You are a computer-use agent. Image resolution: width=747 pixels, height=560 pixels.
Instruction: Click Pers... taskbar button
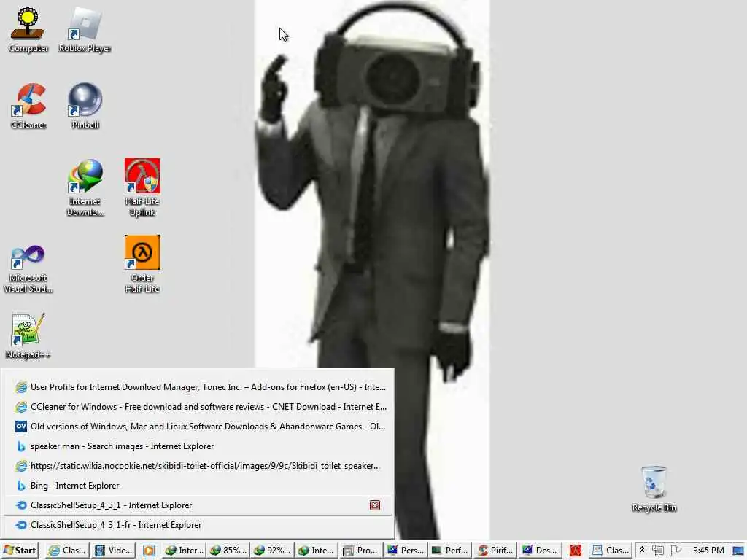(x=405, y=551)
